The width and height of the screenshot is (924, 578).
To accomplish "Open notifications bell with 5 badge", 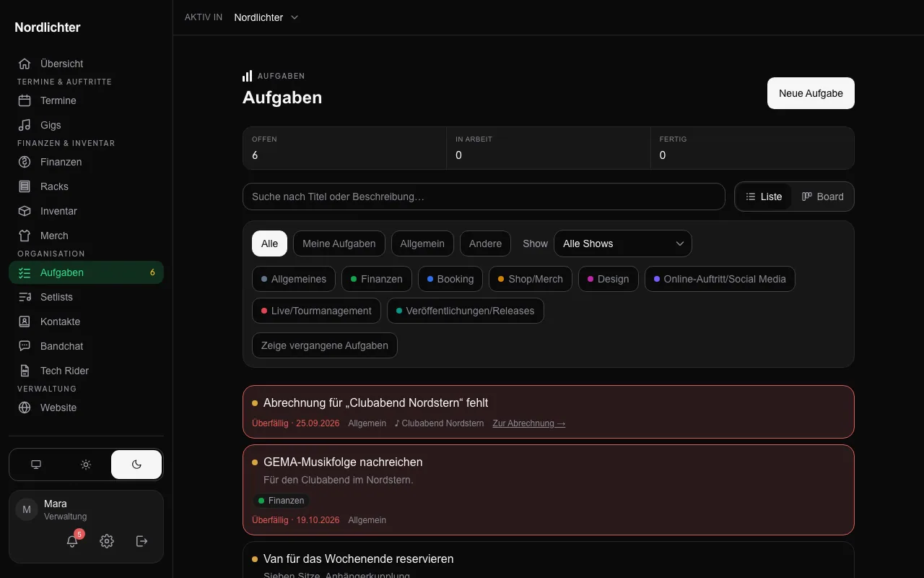I will [72, 541].
